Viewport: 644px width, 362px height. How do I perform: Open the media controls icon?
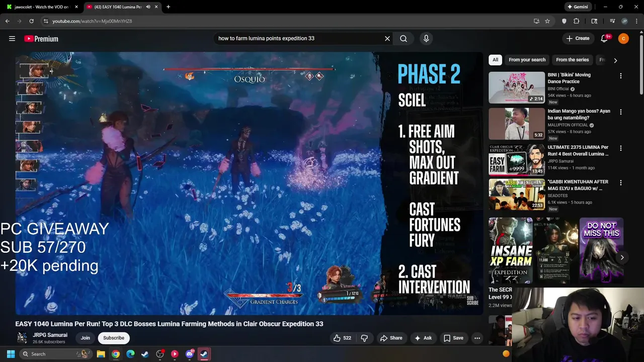tap(612, 21)
